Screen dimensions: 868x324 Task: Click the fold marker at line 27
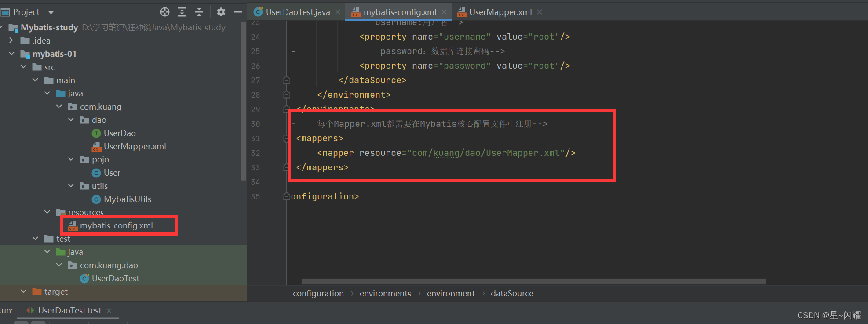pos(287,80)
